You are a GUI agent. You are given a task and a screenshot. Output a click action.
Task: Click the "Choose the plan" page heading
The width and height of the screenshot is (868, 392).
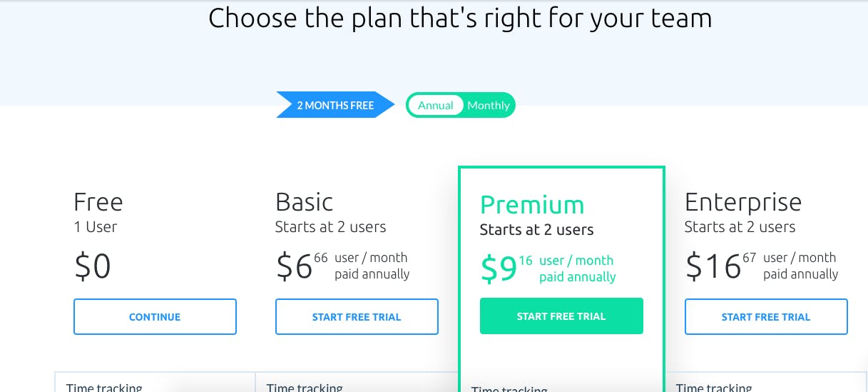pos(460,19)
